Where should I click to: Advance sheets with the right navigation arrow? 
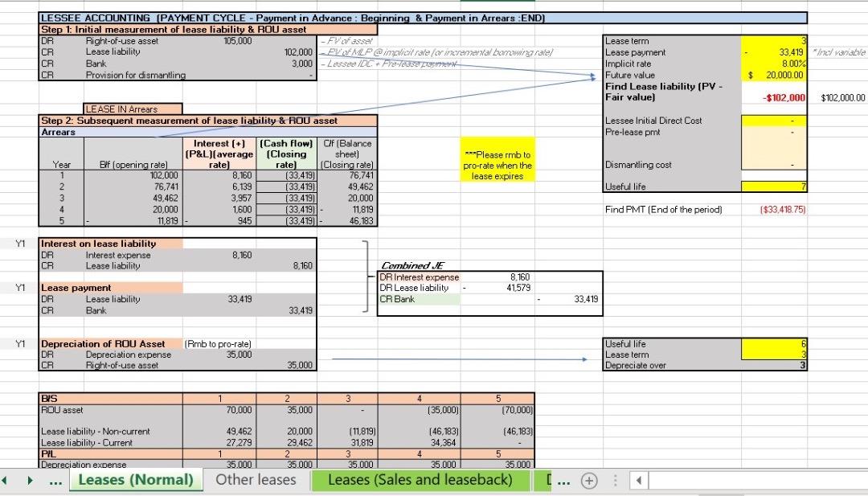pyautogui.click(x=30, y=479)
